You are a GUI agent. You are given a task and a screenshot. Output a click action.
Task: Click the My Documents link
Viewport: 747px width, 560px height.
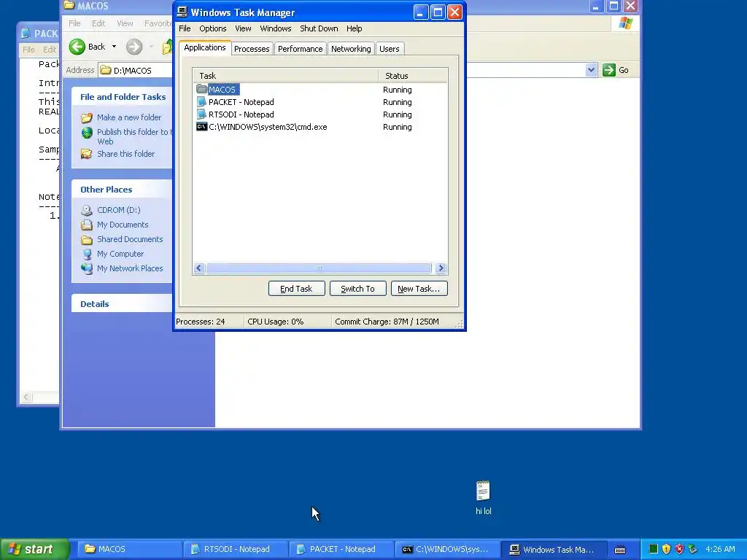click(x=123, y=225)
